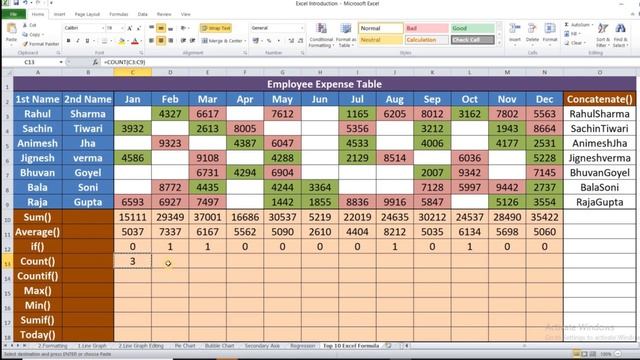Toggle Italic formatting

[78, 40]
